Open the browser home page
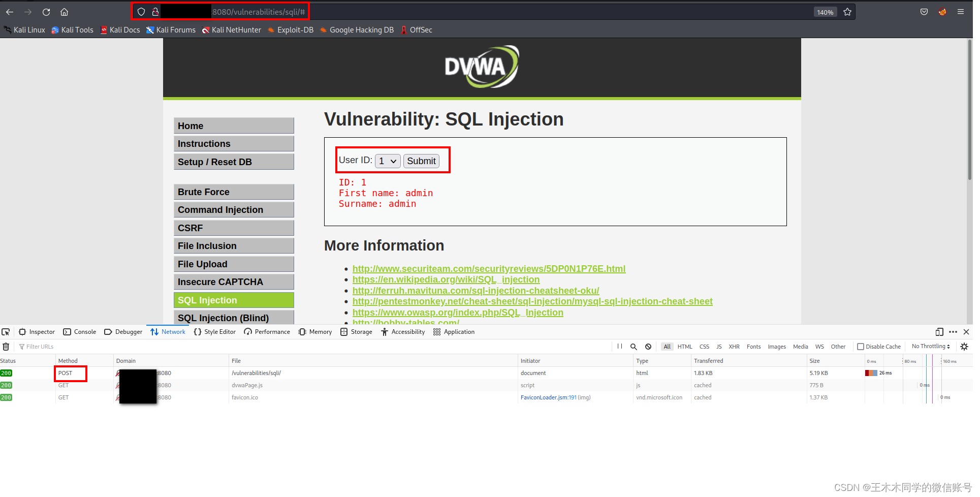Screen dimensions: 980x497 coord(64,12)
